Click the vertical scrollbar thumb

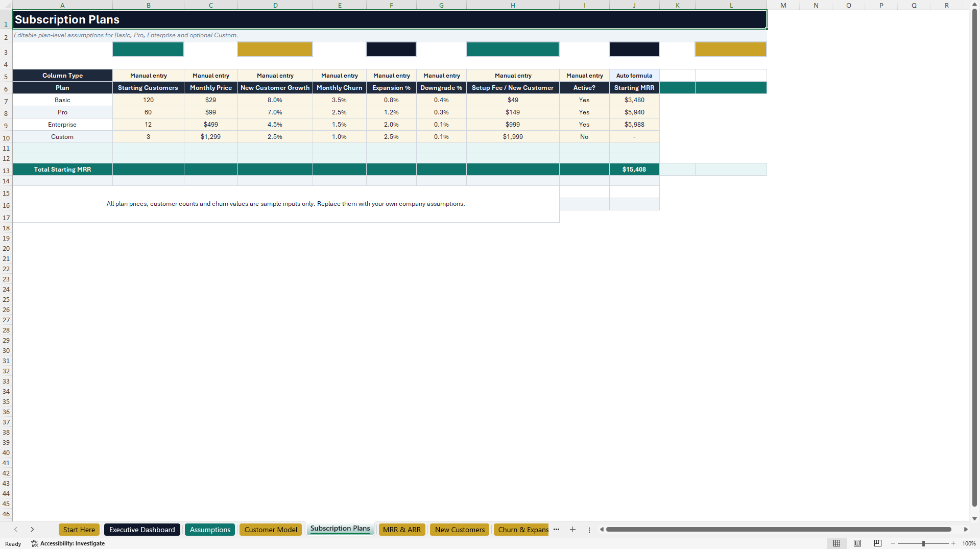975,258
